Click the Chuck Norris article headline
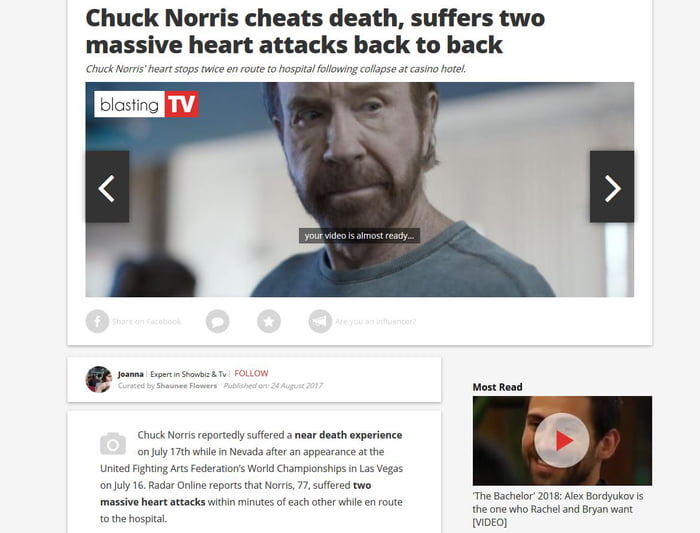 [315, 31]
